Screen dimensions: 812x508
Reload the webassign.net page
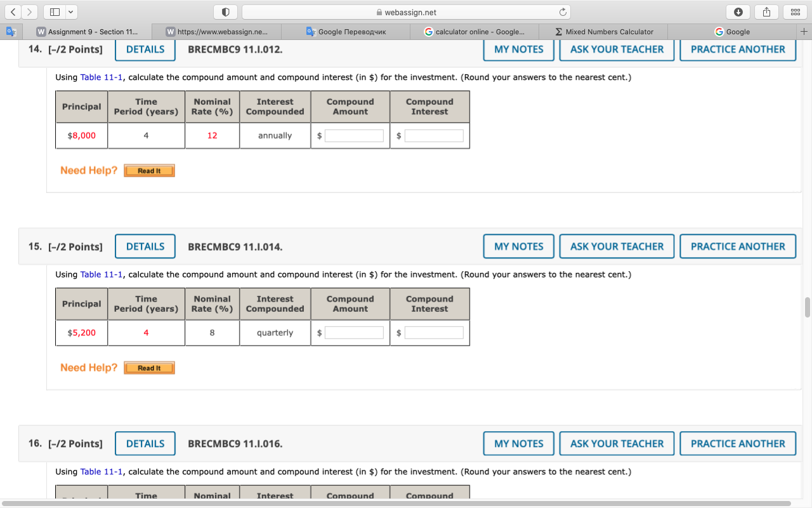[x=563, y=11]
